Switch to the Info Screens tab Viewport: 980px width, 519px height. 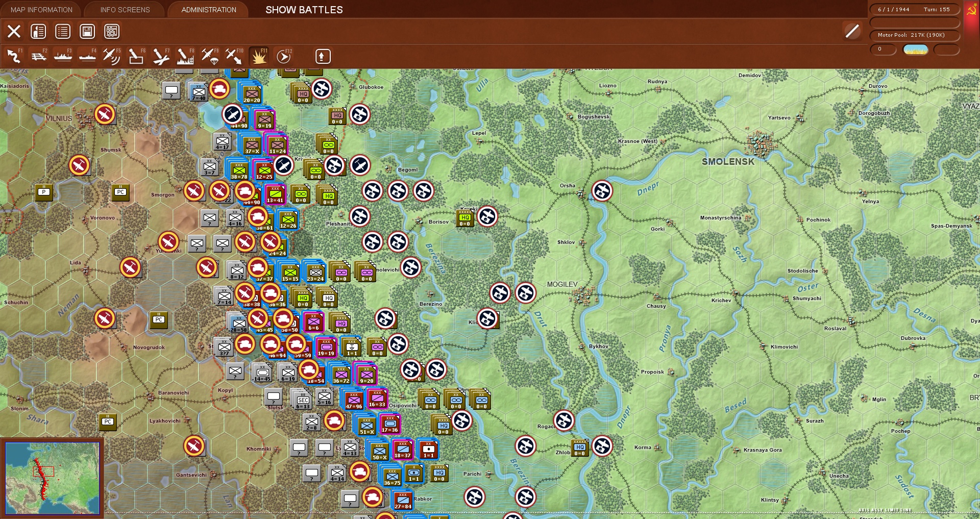click(x=125, y=10)
